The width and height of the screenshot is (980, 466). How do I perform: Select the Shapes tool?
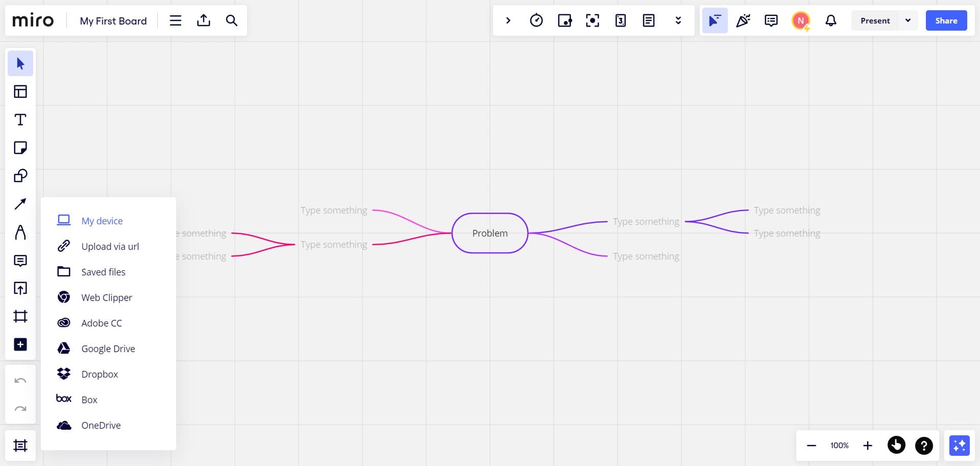click(20, 176)
